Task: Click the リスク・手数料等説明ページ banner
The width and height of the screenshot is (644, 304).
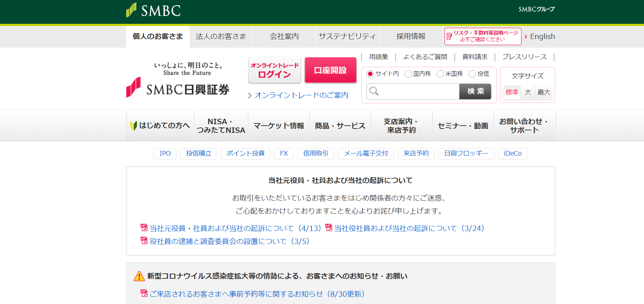Action: pyautogui.click(x=483, y=36)
